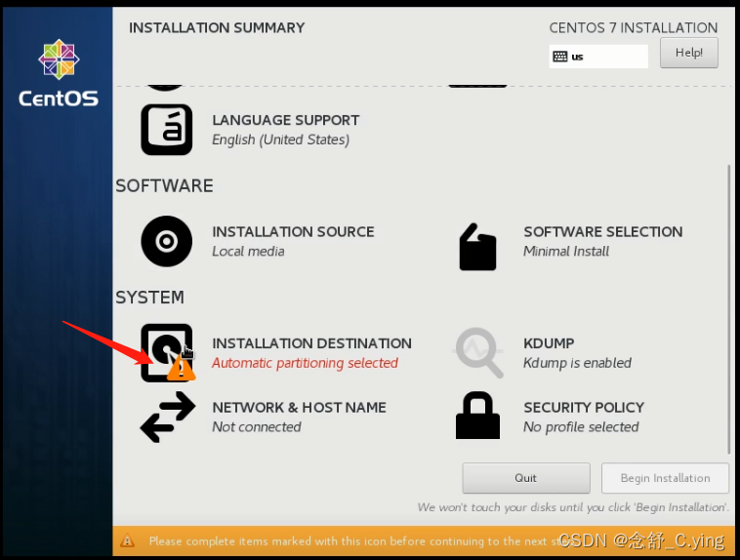
Task: Open LANGUAGE SUPPORT label
Action: [285, 120]
